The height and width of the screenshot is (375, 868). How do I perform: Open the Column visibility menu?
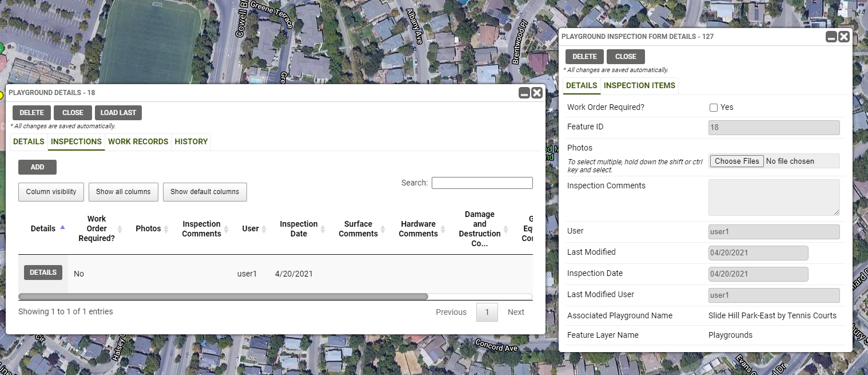pyautogui.click(x=50, y=192)
